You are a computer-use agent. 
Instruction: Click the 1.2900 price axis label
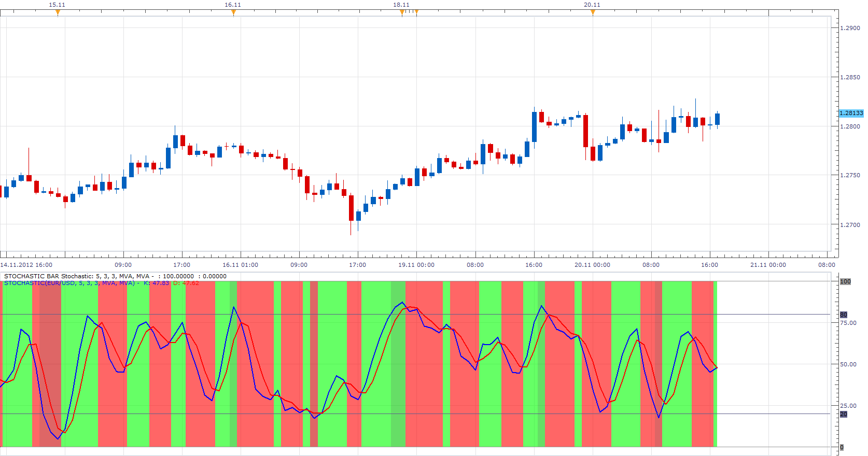850,28
